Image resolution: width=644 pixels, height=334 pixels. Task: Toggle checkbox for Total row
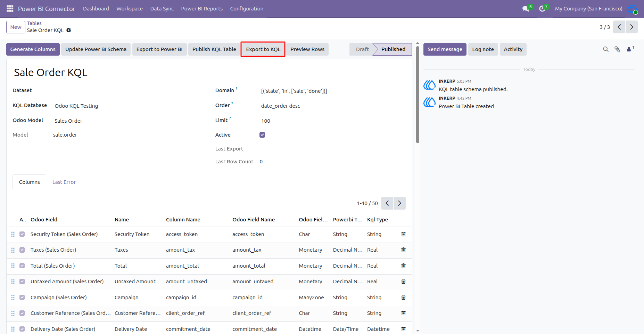22,266
